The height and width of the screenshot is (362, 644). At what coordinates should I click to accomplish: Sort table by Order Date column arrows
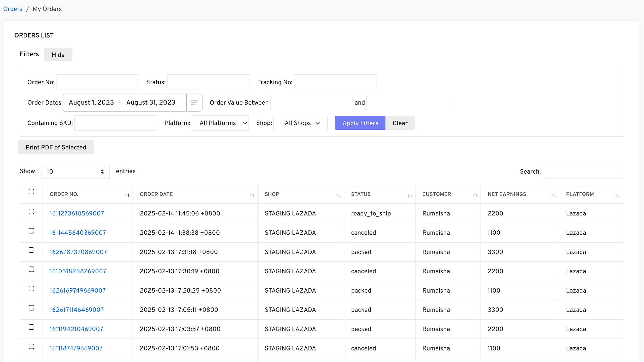coord(252,195)
